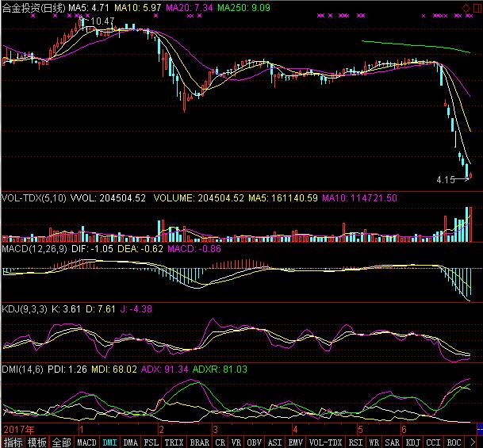The image size is (483, 448).
Task: Click the 10.47 high price marker
Action: click(102, 21)
